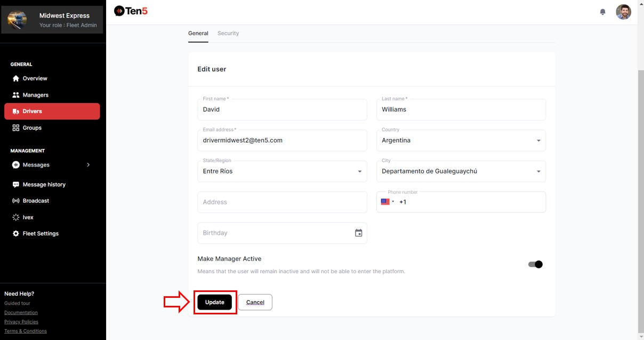Select the General tab
This screenshot has height=340, width=644.
coord(198,33)
